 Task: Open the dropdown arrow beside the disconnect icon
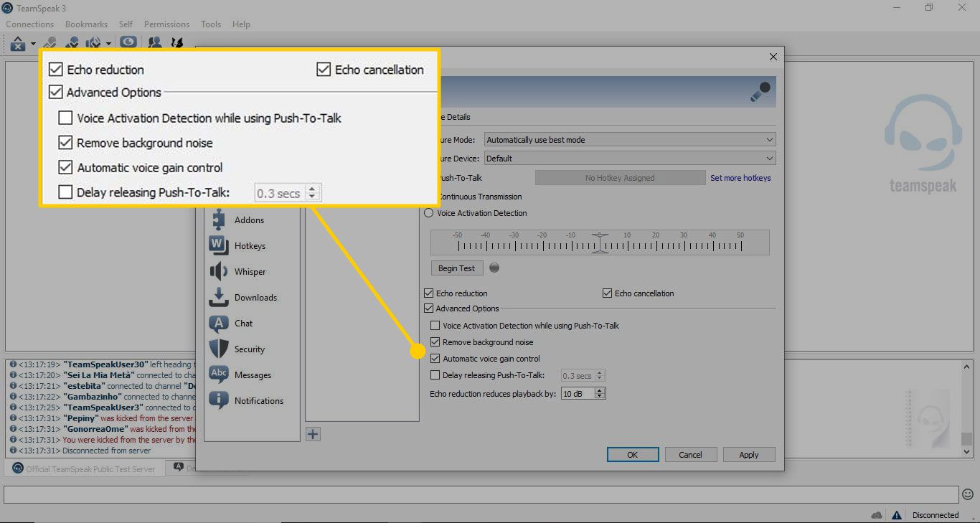coord(33,44)
